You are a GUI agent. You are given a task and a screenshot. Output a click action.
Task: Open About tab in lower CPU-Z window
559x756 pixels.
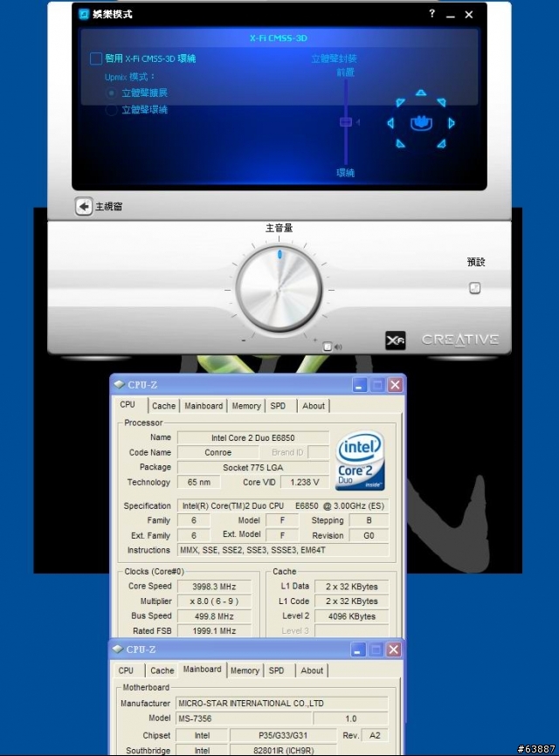click(312, 670)
